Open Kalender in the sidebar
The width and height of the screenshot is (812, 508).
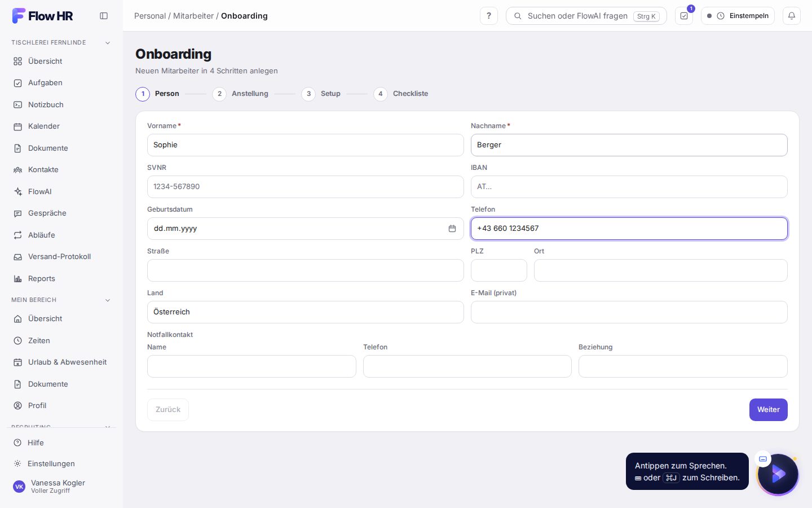(x=61, y=126)
